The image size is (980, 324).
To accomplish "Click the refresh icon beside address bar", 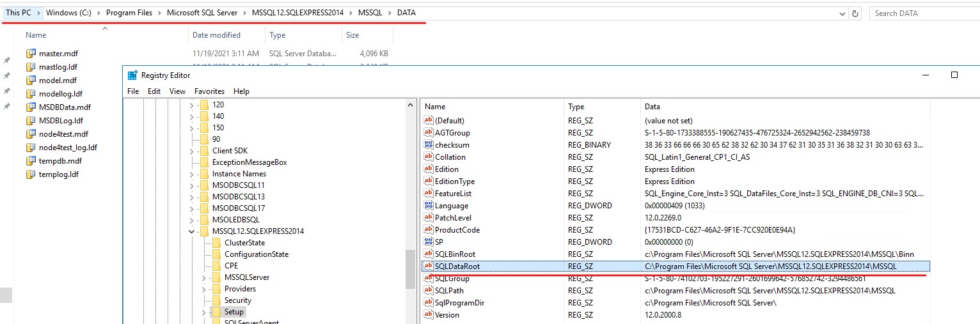I will point(857,13).
